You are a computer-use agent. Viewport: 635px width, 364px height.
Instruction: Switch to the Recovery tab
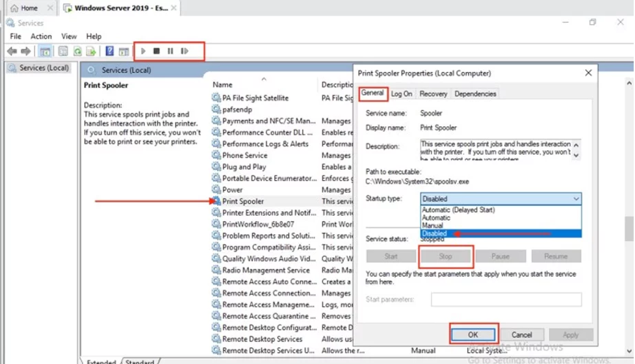point(434,94)
